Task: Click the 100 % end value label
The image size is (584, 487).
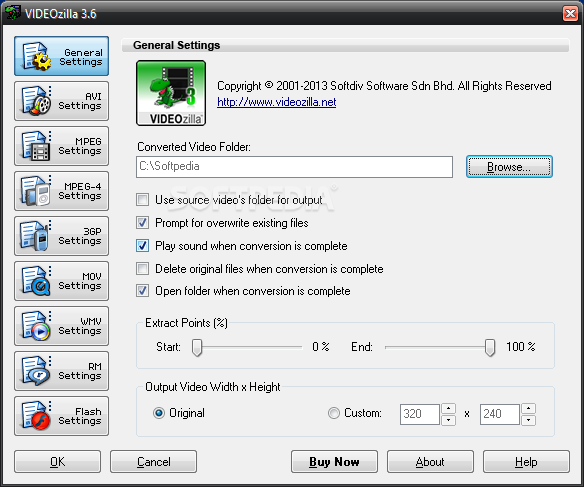Action: (521, 347)
